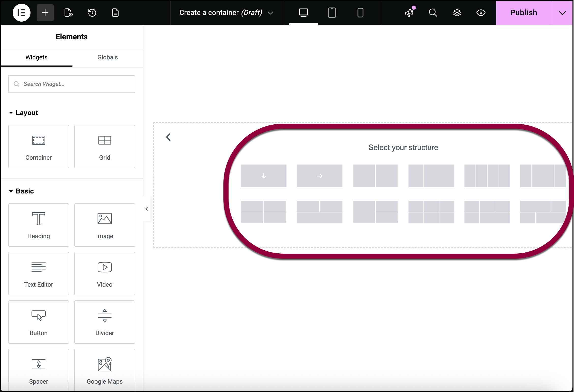The image size is (574, 392).
Task: Select the column direction (down arrow) structure
Action: [264, 176]
